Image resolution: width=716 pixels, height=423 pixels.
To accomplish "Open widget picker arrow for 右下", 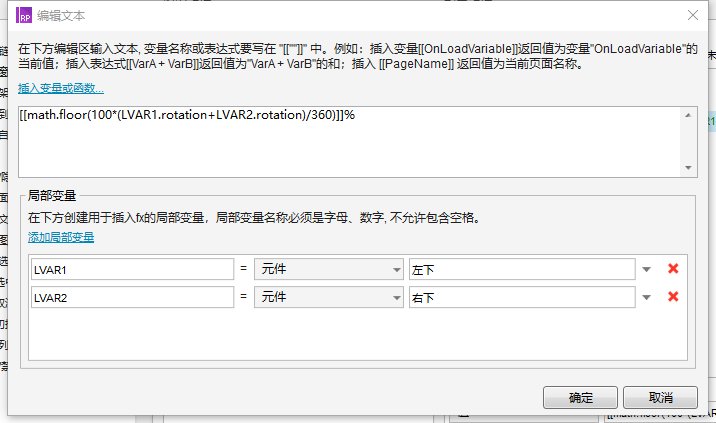I will click(x=646, y=298).
